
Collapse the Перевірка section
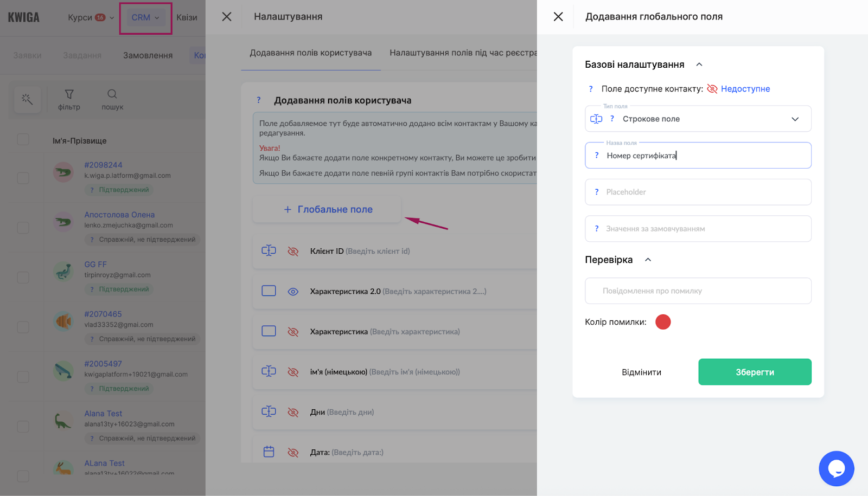coord(648,260)
